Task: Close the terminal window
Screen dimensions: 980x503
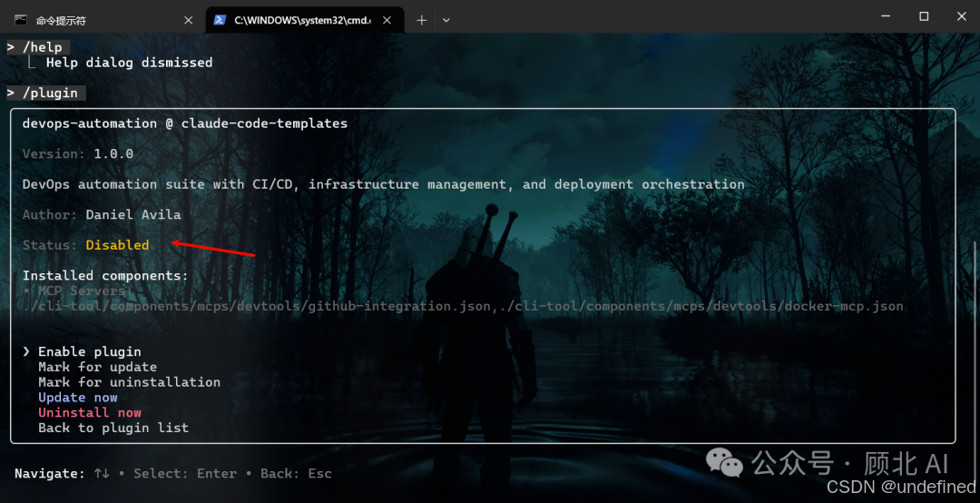Action: coord(962,16)
